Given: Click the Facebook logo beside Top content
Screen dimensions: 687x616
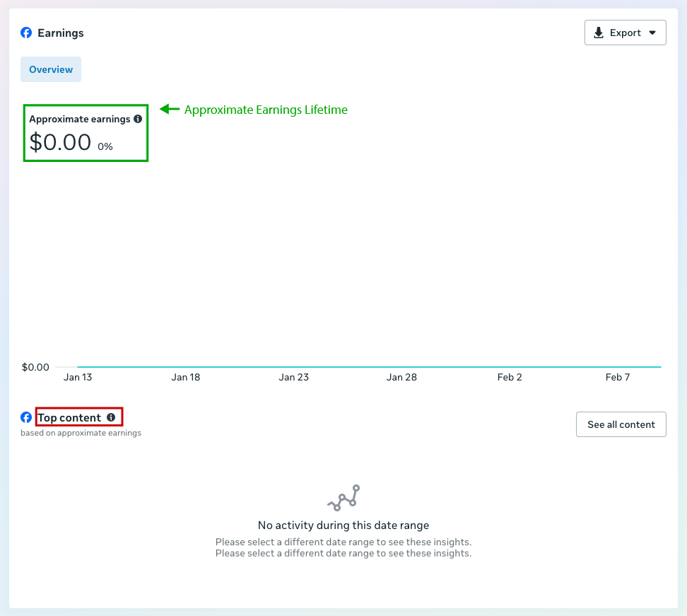Looking at the screenshot, I should pyautogui.click(x=26, y=417).
